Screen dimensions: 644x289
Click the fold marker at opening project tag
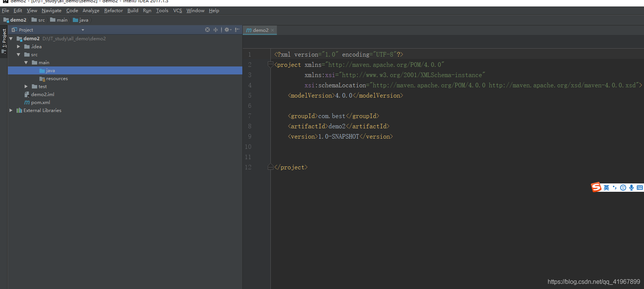pos(270,65)
